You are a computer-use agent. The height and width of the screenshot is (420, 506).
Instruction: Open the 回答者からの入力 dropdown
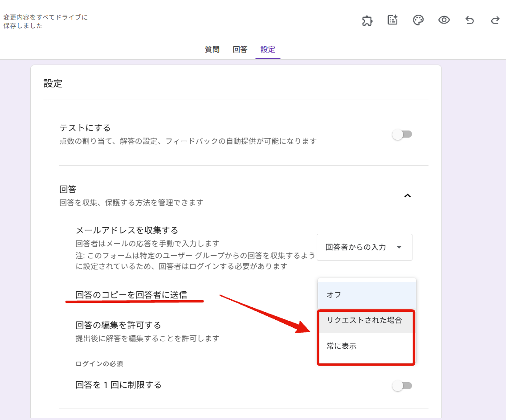[364, 247]
